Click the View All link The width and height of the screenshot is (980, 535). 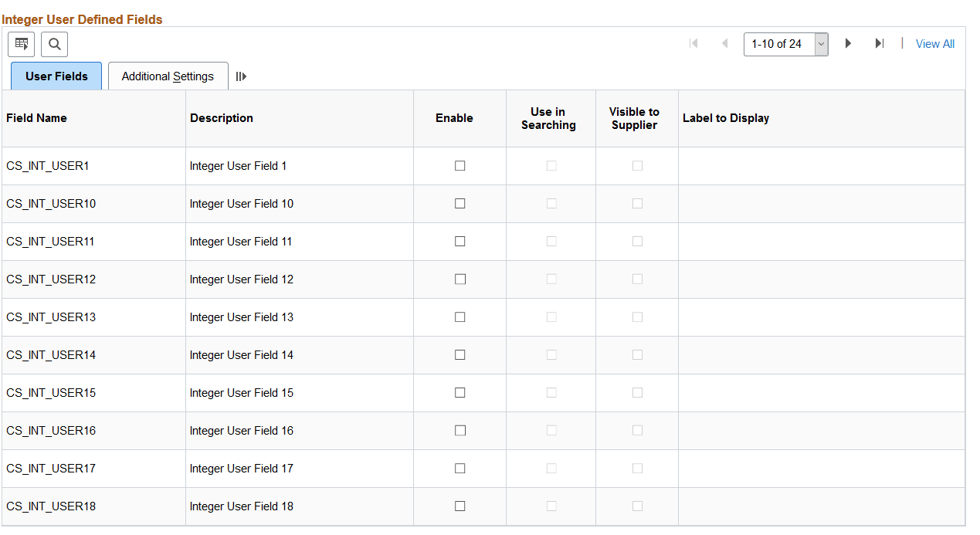click(934, 43)
